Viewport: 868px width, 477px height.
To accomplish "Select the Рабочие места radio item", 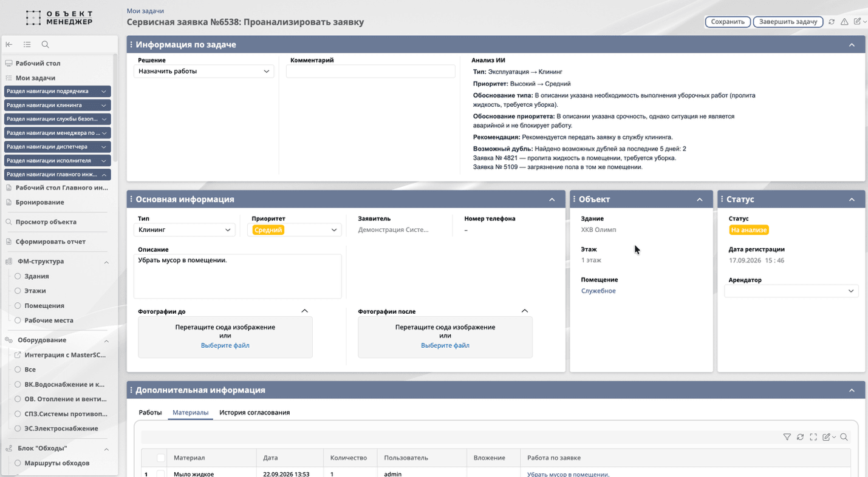I will click(18, 320).
